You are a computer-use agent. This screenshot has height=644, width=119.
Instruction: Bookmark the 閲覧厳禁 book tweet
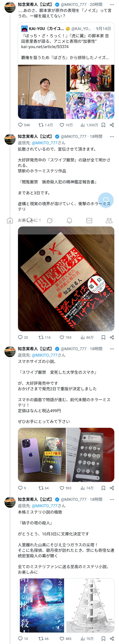click(x=103, y=337)
